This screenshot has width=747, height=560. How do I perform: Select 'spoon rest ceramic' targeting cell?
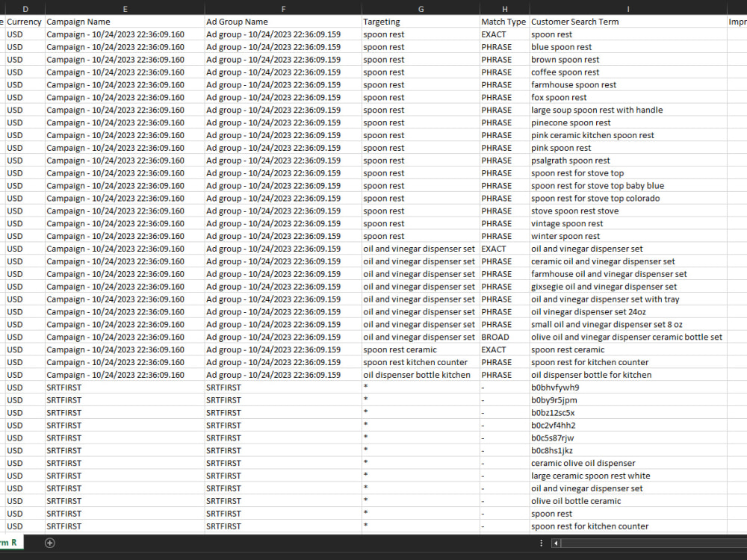(421, 350)
